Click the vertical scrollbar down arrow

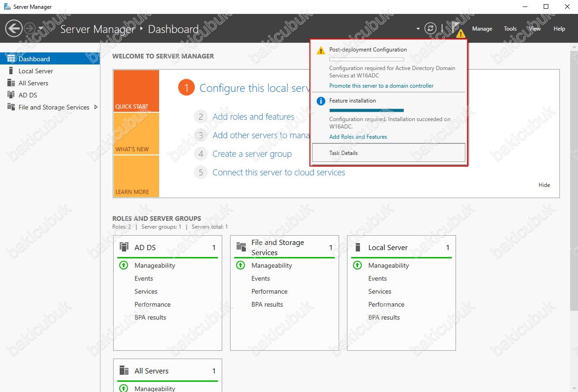tap(574, 388)
